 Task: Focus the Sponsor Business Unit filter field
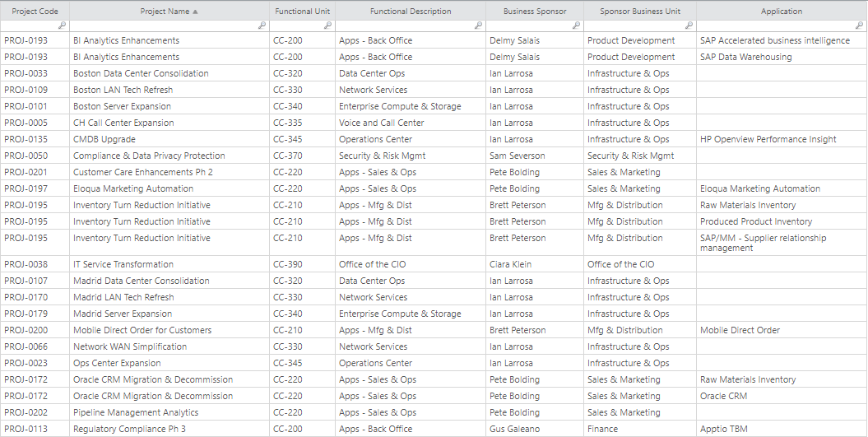[640, 26]
